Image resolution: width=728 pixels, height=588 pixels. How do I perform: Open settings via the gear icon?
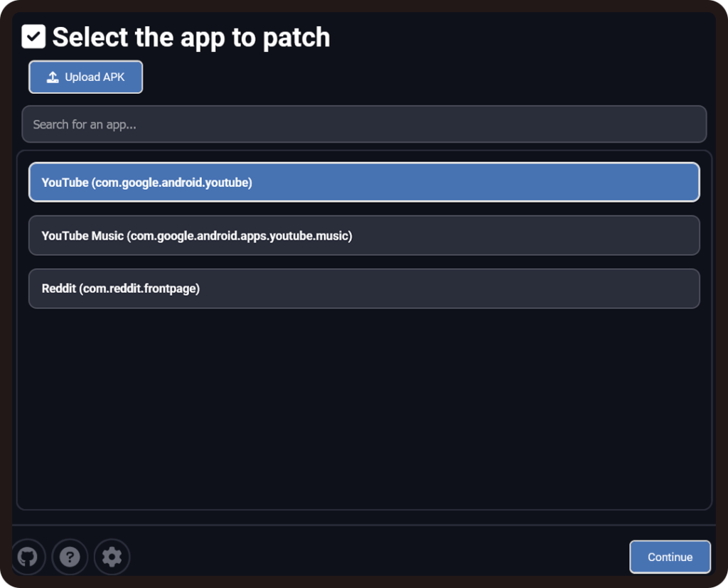click(112, 557)
